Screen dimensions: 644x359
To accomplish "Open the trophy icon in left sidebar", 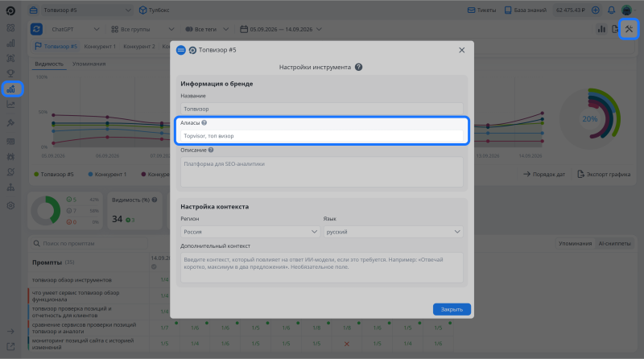I will pyautogui.click(x=10, y=73).
